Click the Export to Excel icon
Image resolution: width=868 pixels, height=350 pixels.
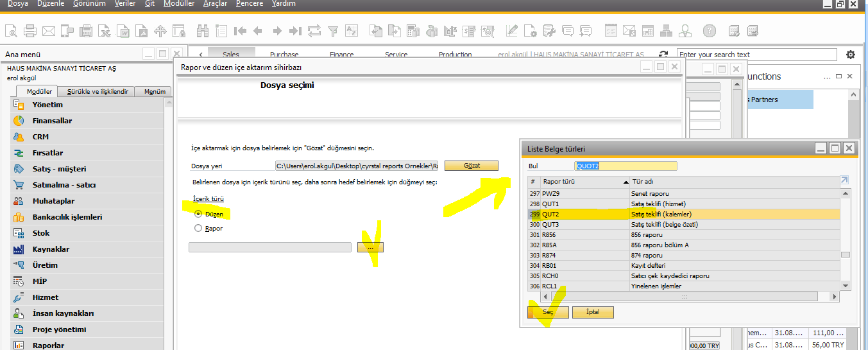coord(104,30)
